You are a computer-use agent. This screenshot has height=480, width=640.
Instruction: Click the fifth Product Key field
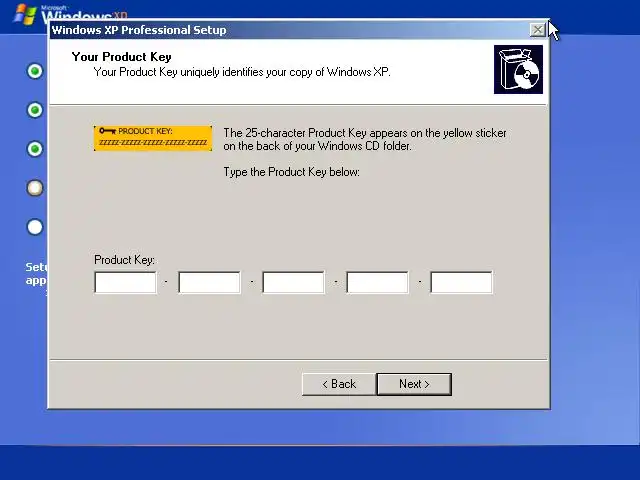(462, 282)
